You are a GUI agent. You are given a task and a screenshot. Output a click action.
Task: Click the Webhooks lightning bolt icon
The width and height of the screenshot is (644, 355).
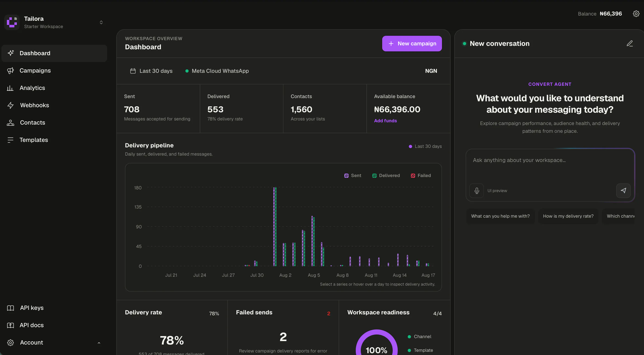[10, 105]
